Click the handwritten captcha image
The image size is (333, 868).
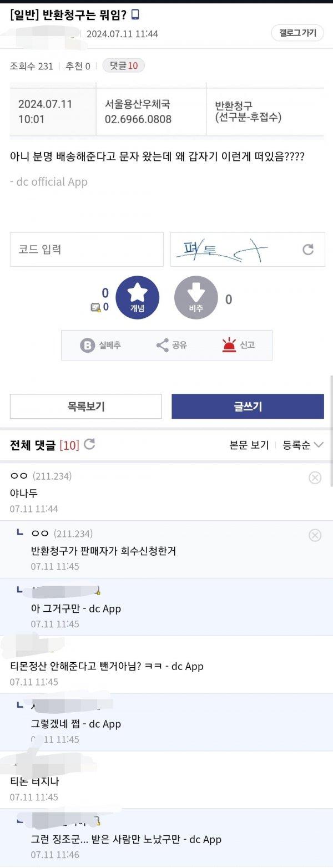[222, 249]
